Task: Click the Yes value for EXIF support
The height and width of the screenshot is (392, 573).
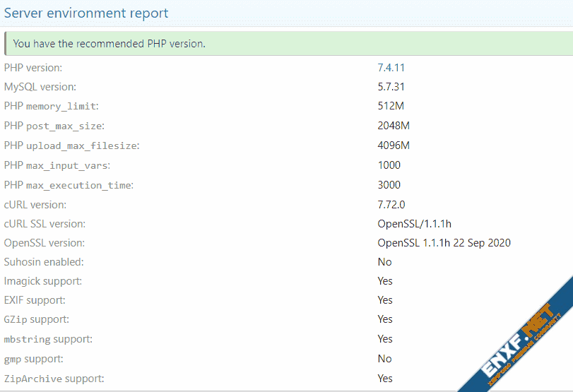Action: click(x=385, y=300)
